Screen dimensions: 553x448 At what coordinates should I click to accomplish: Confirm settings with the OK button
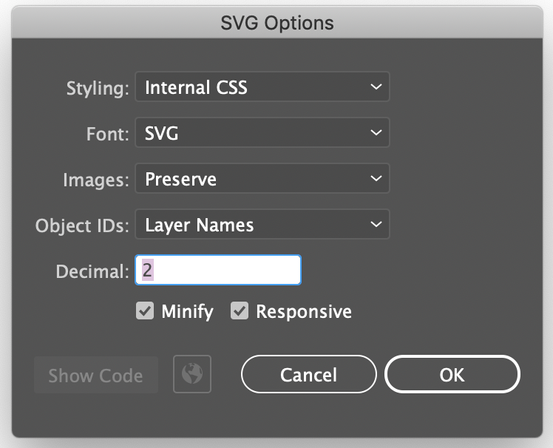(x=452, y=374)
